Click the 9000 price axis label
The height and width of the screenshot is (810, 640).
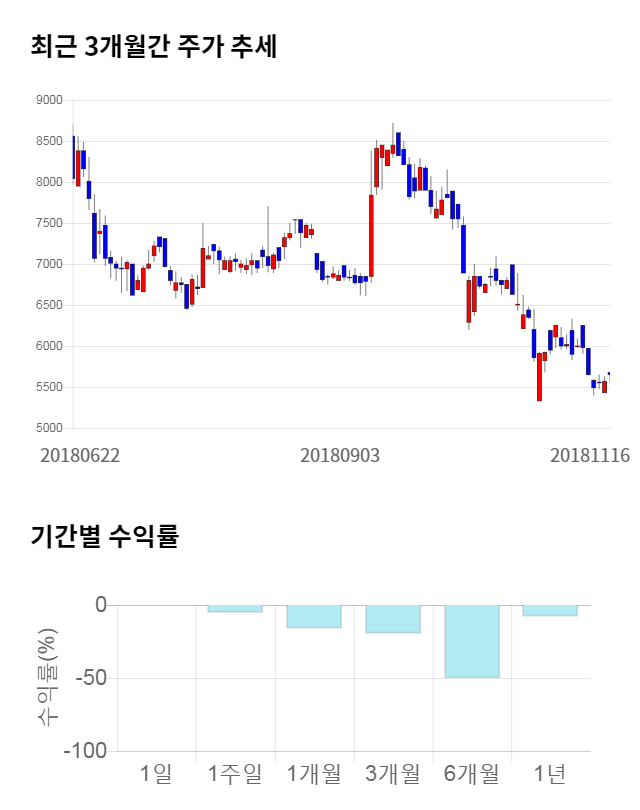click(48, 100)
